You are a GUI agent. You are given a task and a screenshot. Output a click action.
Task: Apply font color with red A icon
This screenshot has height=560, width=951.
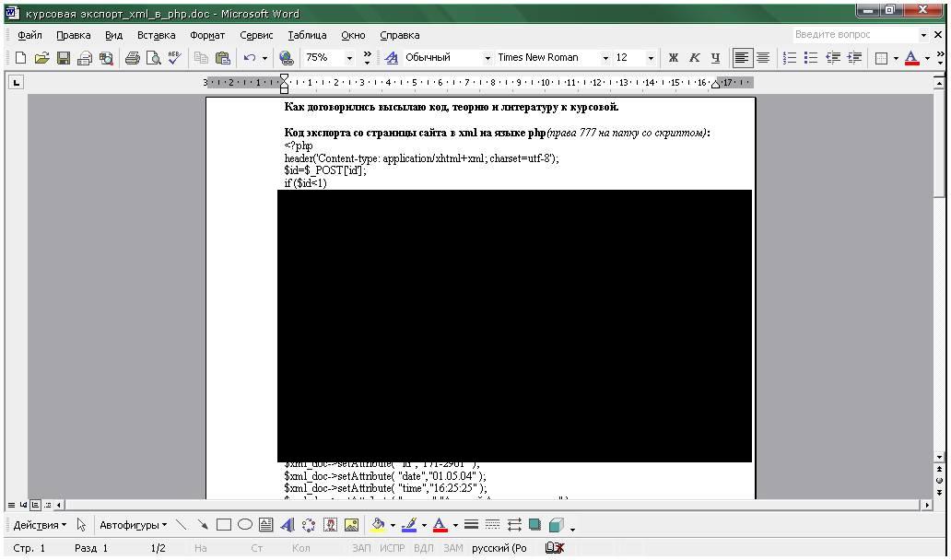click(x=911, y=58)
